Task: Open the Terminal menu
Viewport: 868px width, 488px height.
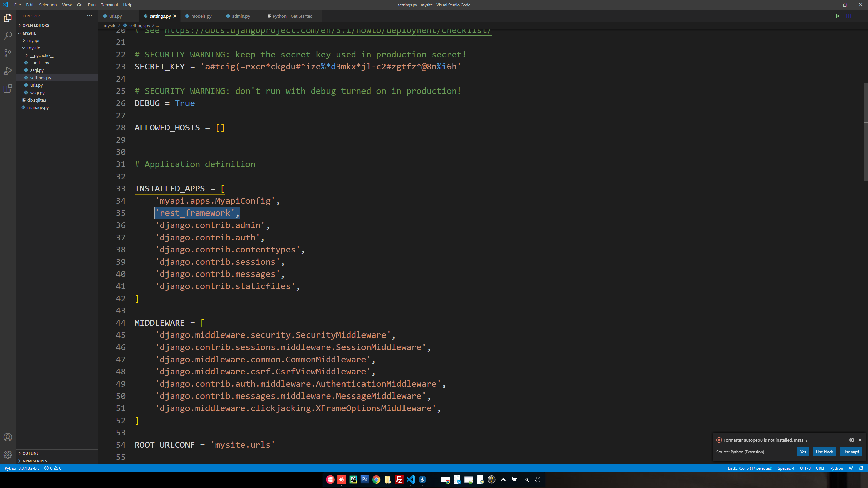Action: coord(109,5)
